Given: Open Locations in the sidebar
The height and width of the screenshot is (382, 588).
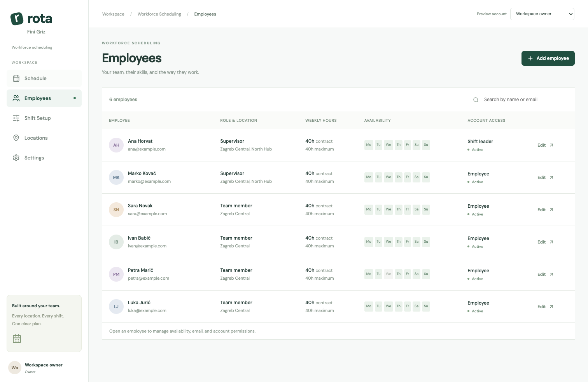Looking at the screenshot, I should click(x=44, y=138).
